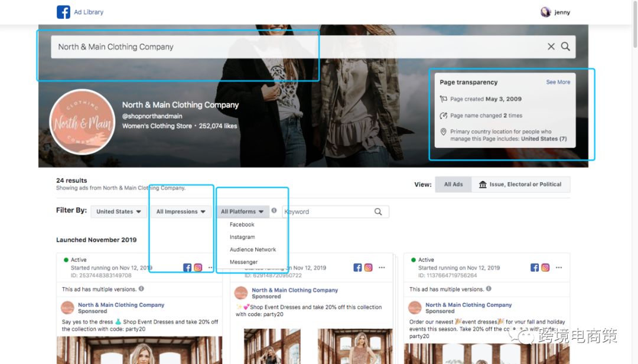Open the All Impressions filter dropdown
This screenshot has height=364, width=638.
click(181, 212)
